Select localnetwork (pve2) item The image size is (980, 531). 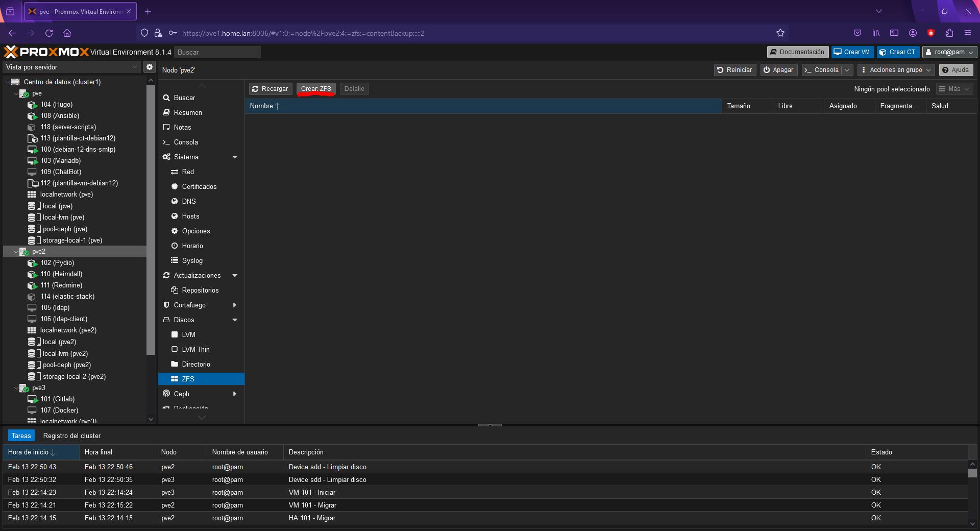pos(68,330)
